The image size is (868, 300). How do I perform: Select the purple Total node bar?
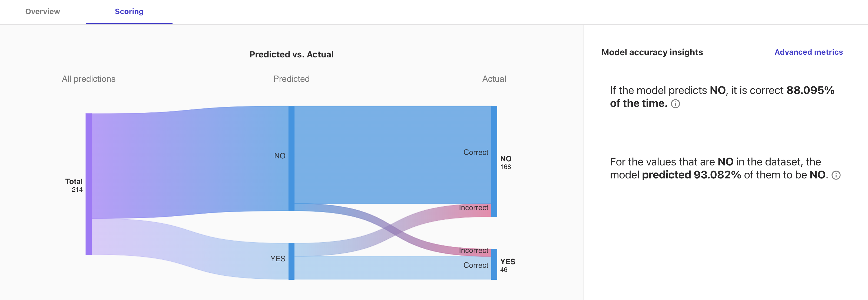point(89,184)
